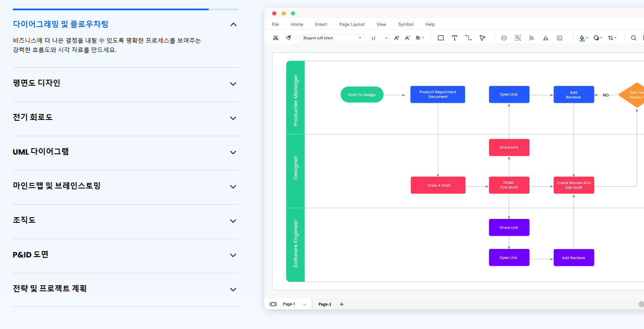Add a new page with plus icon
This screenshot has width=644, height=329.
click(x=341, y=304)
